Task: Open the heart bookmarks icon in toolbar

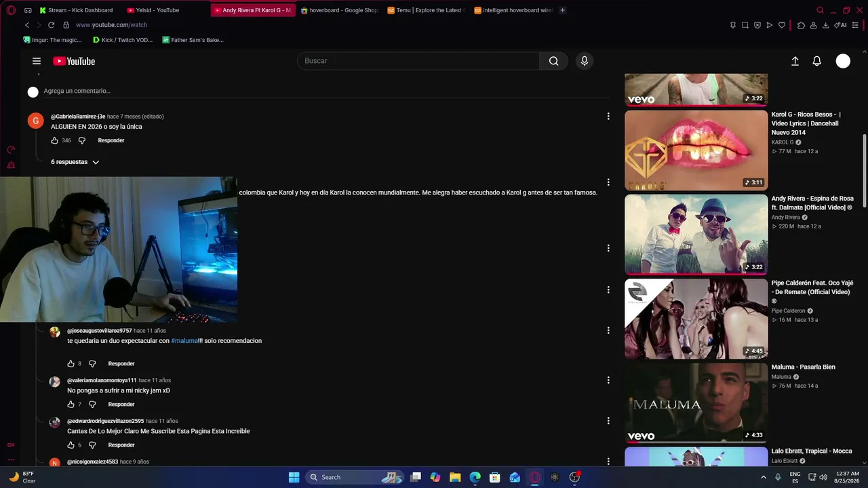Action: click(x=782, y=25)
